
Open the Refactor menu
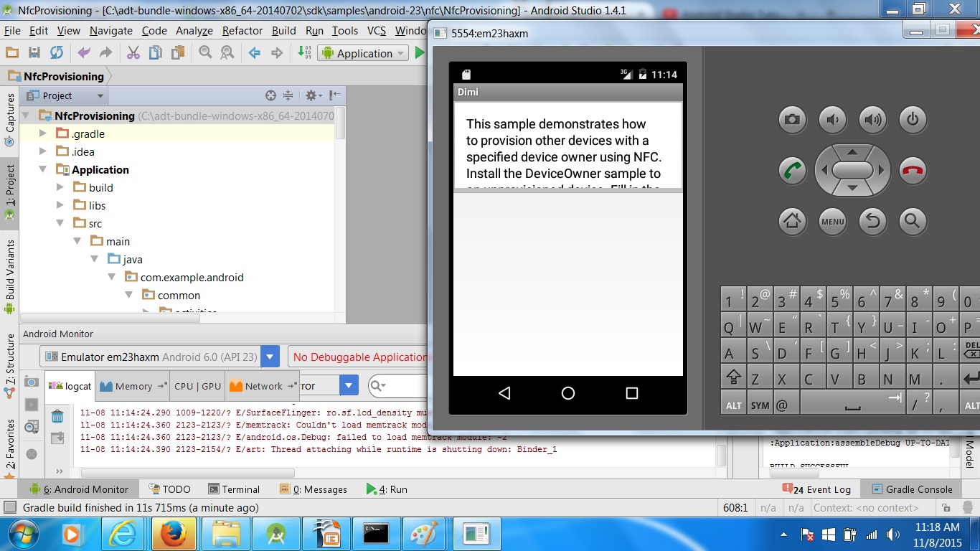[242, 30]
